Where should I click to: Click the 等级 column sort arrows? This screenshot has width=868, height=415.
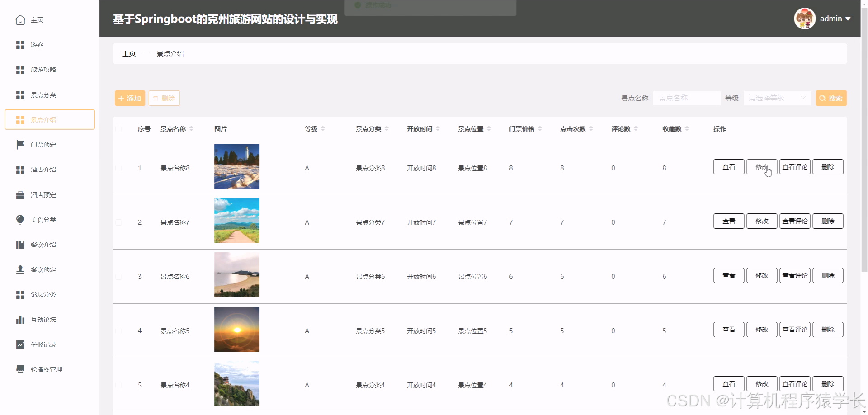click(323, 128)
